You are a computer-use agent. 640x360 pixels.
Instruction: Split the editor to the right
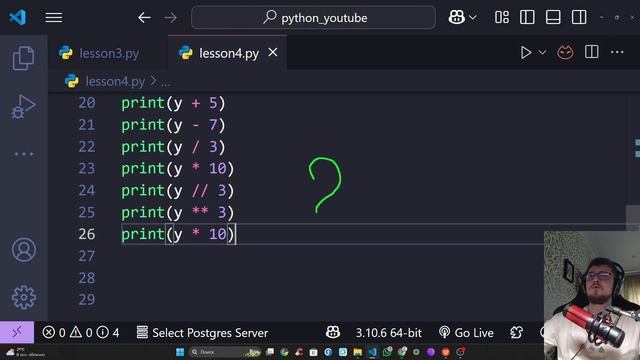coord(591,52)
